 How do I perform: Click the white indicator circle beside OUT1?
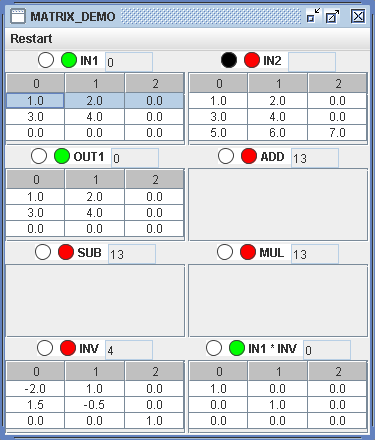[39, 156]
